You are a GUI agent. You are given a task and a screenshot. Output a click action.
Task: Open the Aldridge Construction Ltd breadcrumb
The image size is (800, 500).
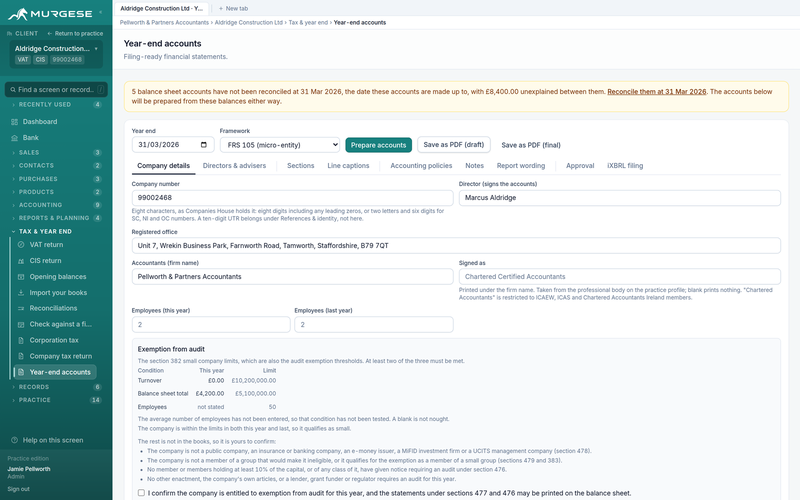coord(248,22)
